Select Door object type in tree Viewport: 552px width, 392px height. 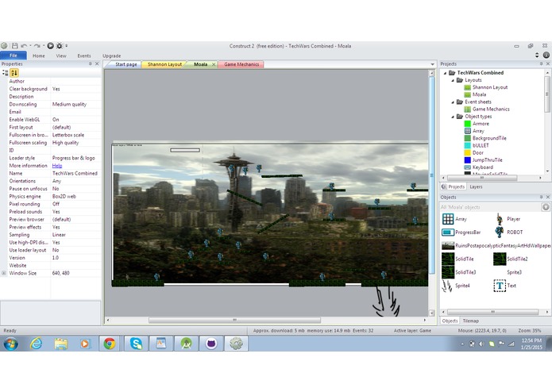477,152
